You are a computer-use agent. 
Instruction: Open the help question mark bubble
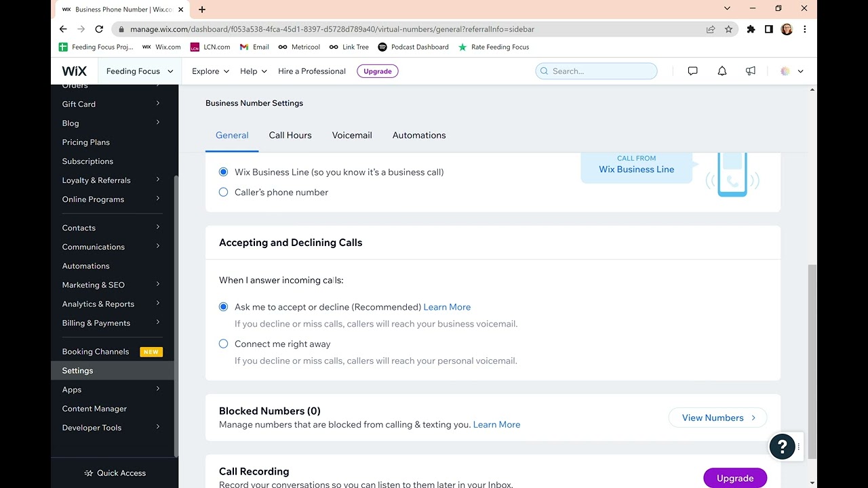[782, 446]
